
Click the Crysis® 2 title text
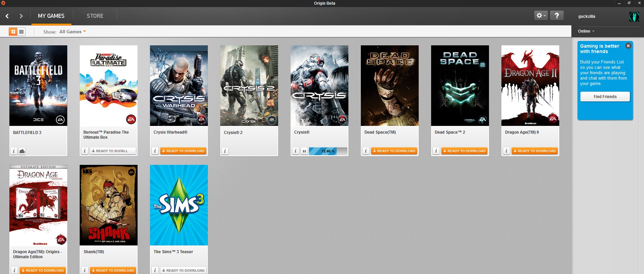(233, 133)
